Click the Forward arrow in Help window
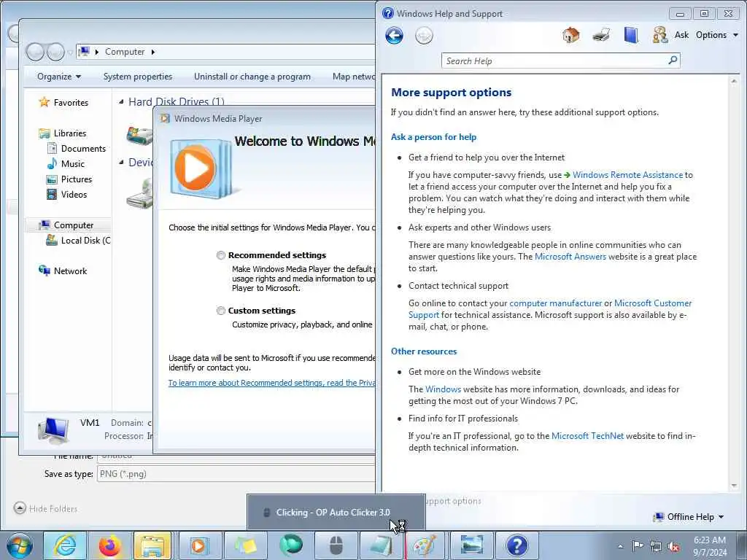The height and width of the screenshot is (560, 747). click(424, 36)
